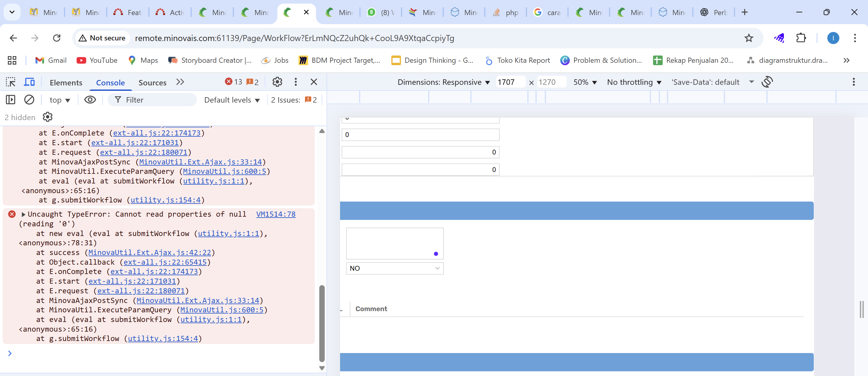The width and height of the screenshot is (868, 376).
Task: Click the console vertical scrollbar thumb
Action: [322, 323]
